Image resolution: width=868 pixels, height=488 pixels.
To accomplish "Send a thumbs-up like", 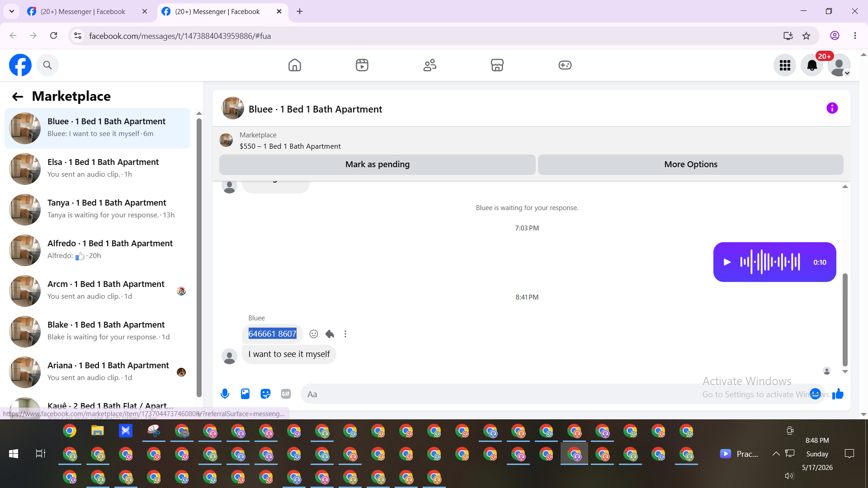I will pyautogui.click(x=838, y=394).
